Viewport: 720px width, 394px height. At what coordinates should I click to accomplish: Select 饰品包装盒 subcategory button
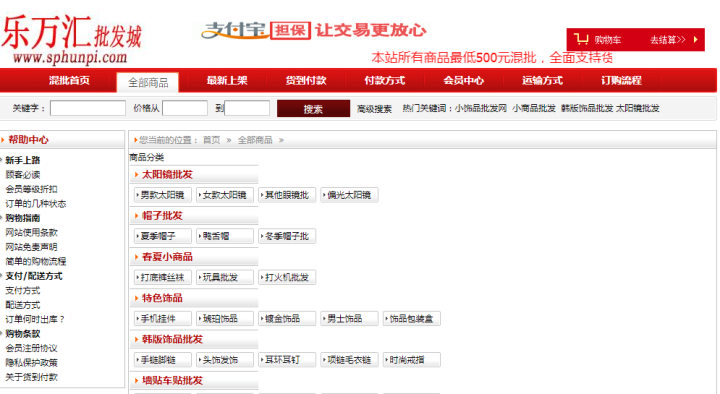pyautogui.click(x=411, y=319)
